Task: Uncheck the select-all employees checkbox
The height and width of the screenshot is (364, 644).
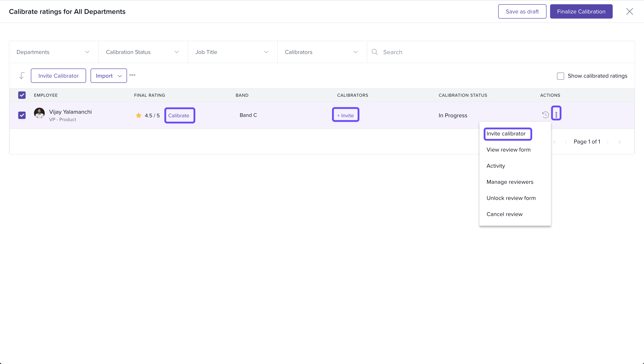Action: click(22, 95)
